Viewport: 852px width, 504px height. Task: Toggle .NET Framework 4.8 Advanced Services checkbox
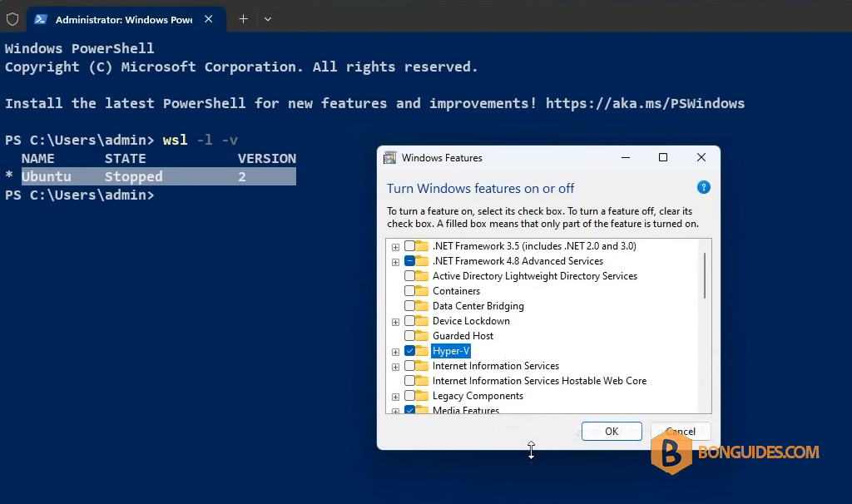[x=409, y=260]
